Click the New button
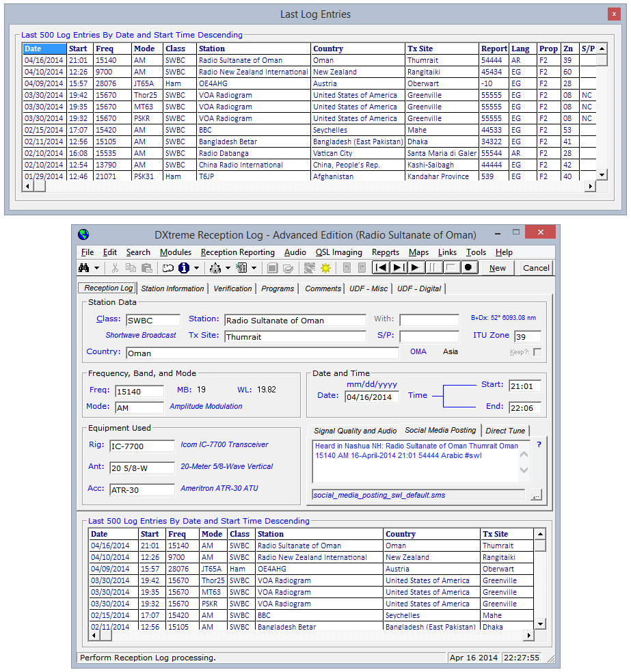This screenshot has width=631, height=672. point(497,268)
